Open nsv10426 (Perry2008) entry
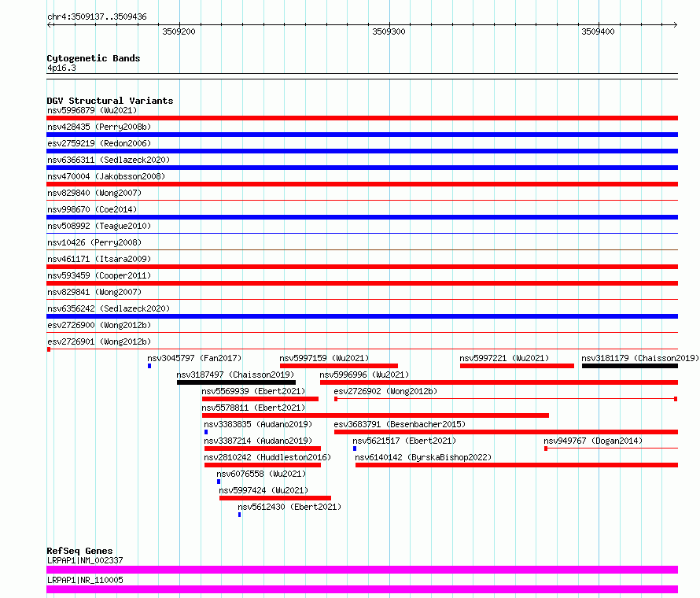 point(94,242)
